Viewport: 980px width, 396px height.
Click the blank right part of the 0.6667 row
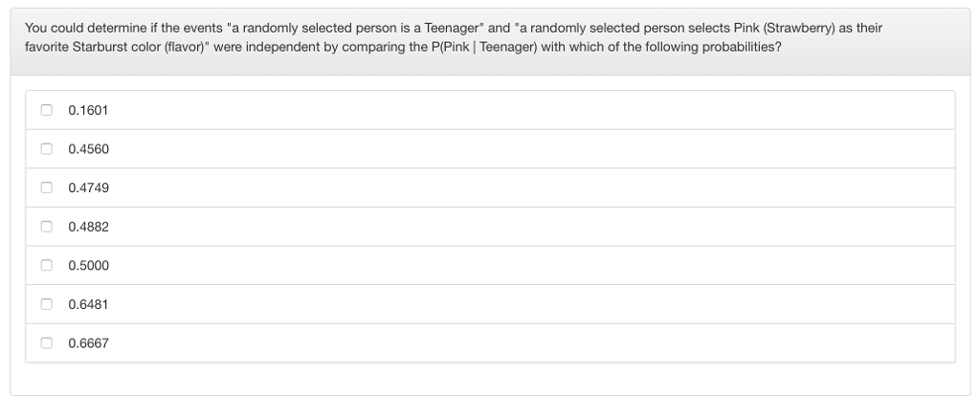click(574, 342)
